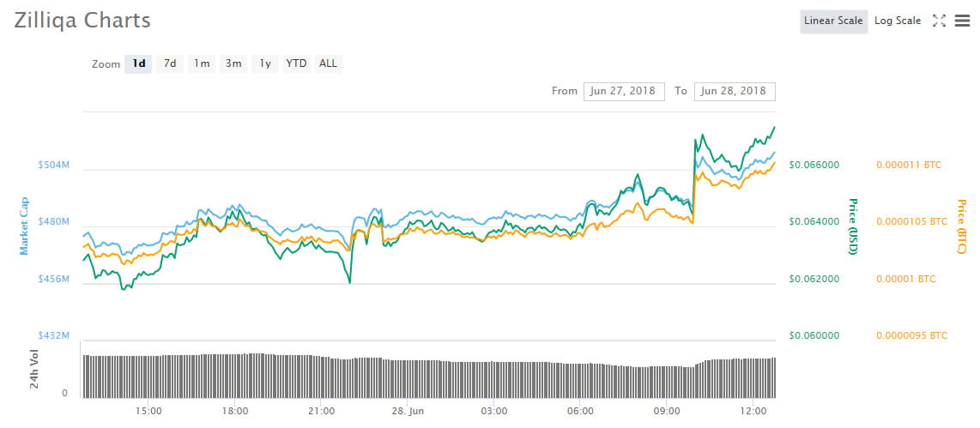
Task: Select the ALL zoom range
Action: click(x=328, y=63)
